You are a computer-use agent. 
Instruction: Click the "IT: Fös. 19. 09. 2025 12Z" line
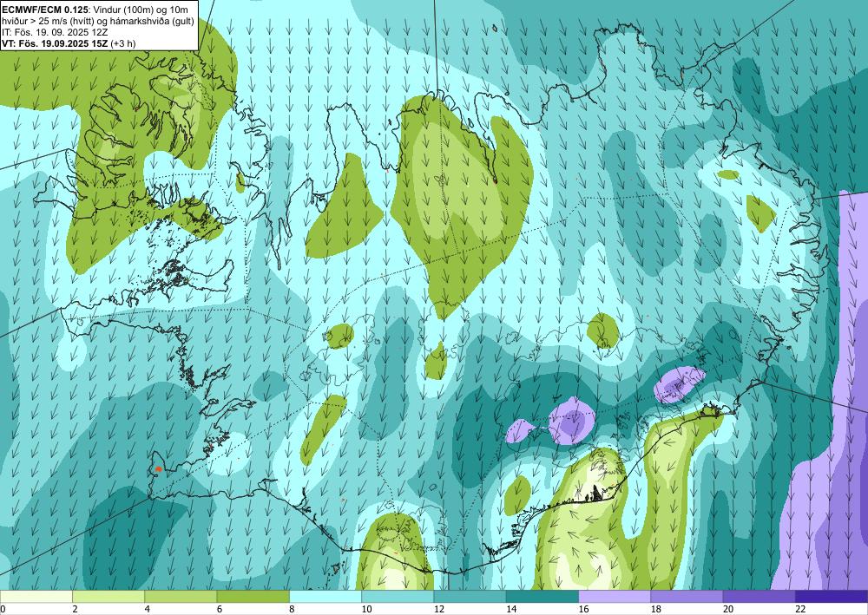point(55,32)
